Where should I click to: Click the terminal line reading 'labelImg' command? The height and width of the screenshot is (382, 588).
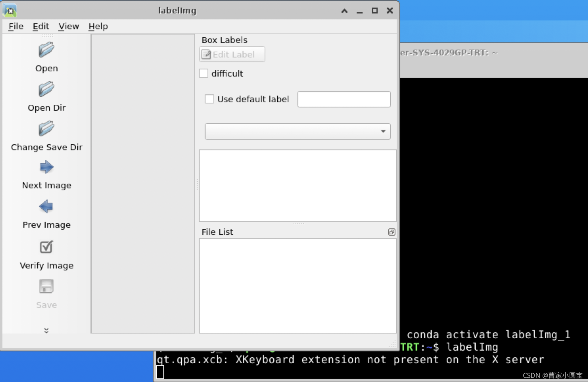(472, 347)
